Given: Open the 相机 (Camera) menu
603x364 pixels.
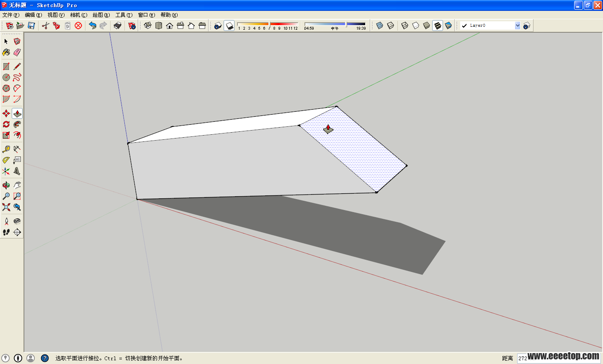Looking at the screenshot, I should 79,15.
